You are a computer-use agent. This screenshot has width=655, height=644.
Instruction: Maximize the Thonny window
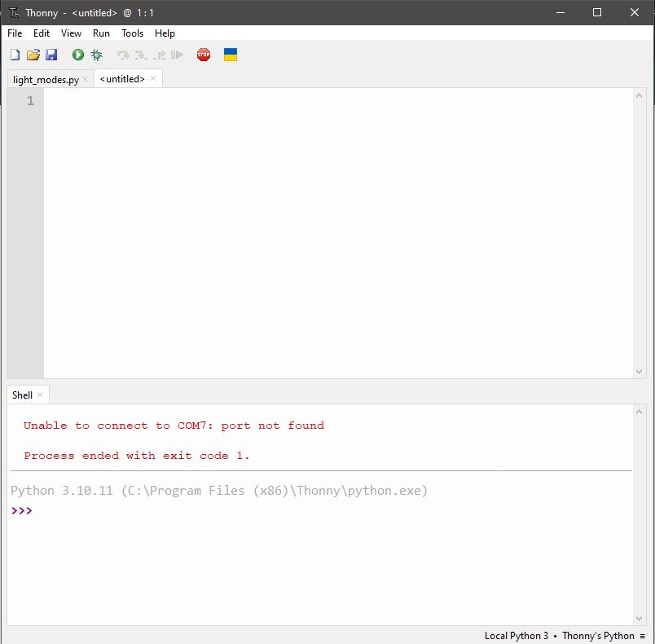coord(597,12)
